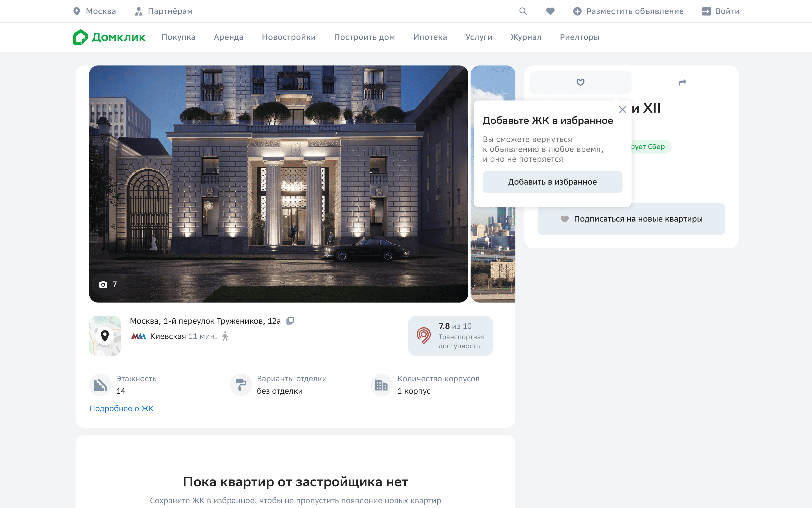Click Добавить в избранное button
This screenshot has height=508, width=812.
tap(552, 182)
